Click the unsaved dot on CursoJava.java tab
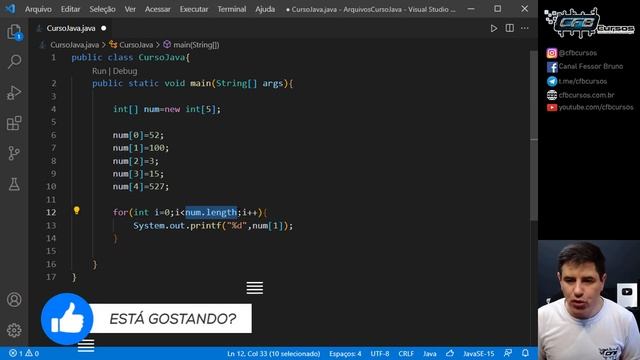 [104, 28]
